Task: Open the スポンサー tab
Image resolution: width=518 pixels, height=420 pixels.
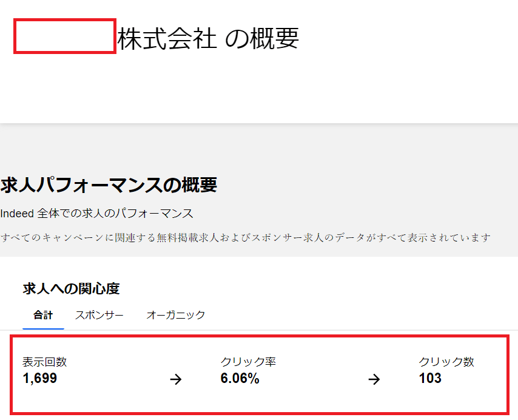Action: (x=99, y=315)
